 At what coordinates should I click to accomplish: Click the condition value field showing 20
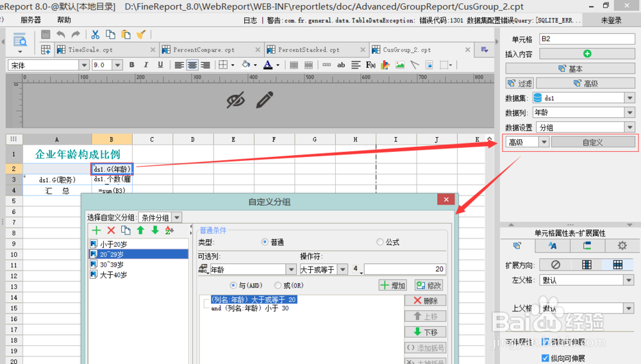[404, 269]
